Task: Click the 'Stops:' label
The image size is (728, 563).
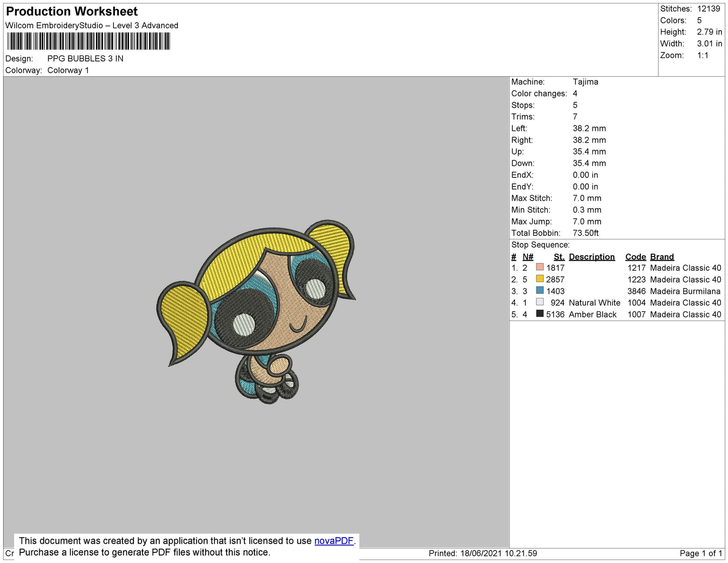Action: pos(523,105)
